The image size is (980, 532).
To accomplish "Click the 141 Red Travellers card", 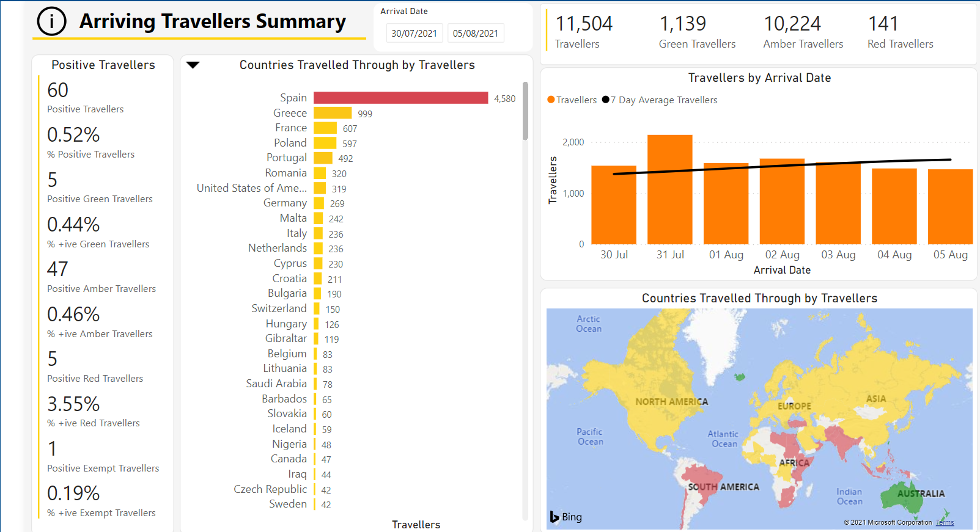I will pyautogui.click(x=900, y=32).
